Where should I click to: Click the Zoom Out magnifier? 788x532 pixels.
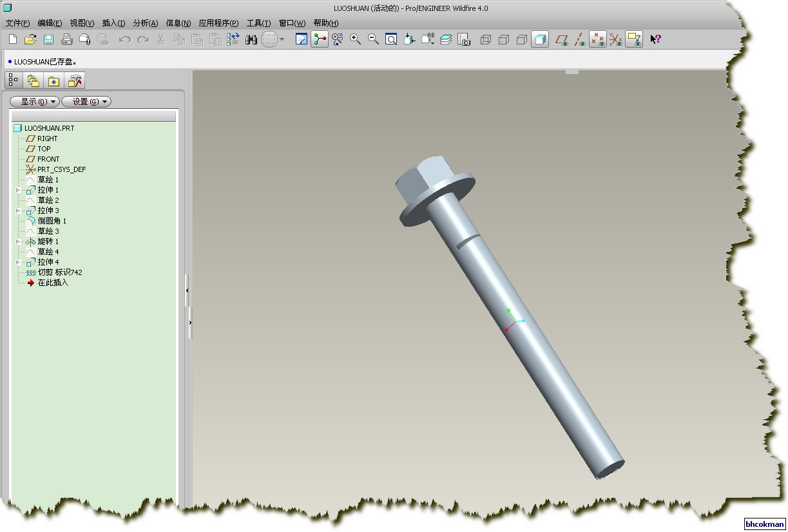point(373,39)
